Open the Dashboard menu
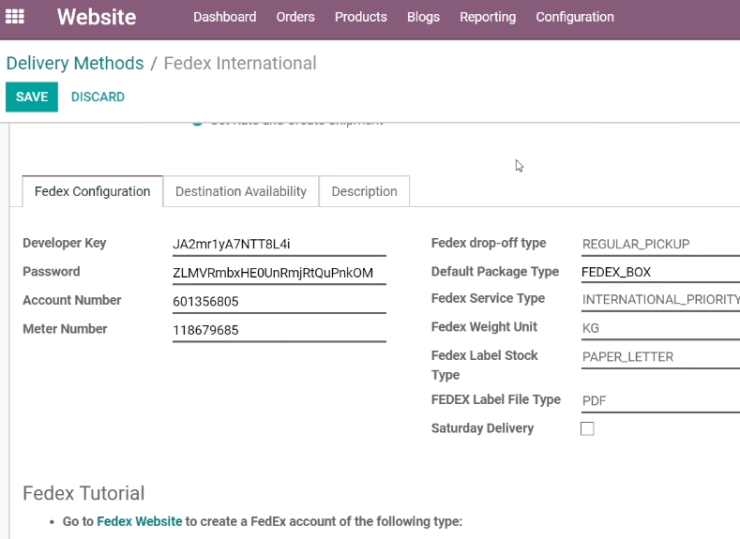The width and height of the screenshot is (740, 539). [x=225, y=17]
